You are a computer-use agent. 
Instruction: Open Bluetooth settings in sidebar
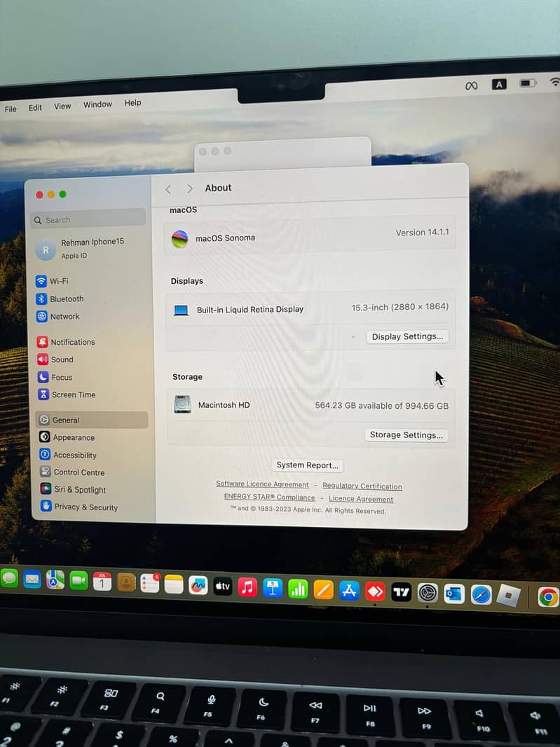60,299
